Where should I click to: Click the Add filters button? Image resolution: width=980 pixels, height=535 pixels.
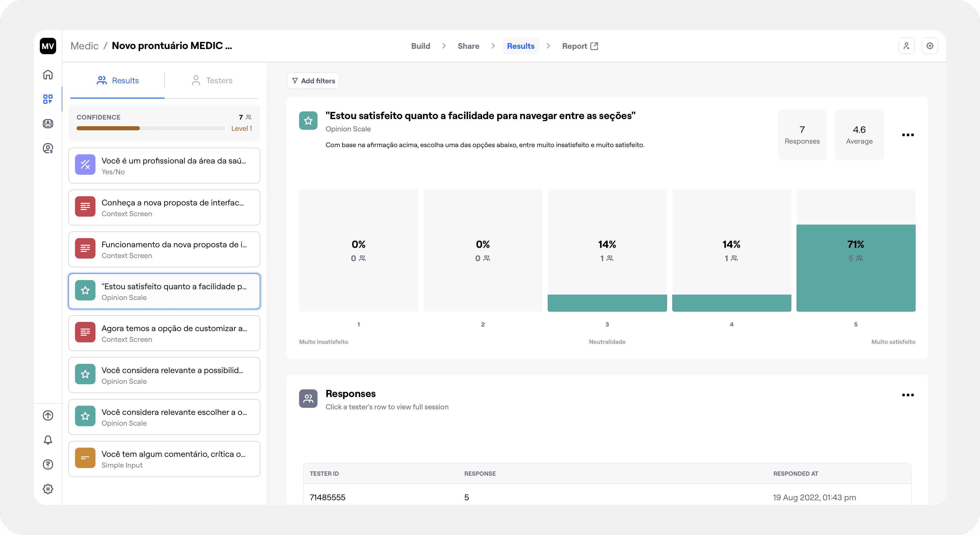pos(313,81)
